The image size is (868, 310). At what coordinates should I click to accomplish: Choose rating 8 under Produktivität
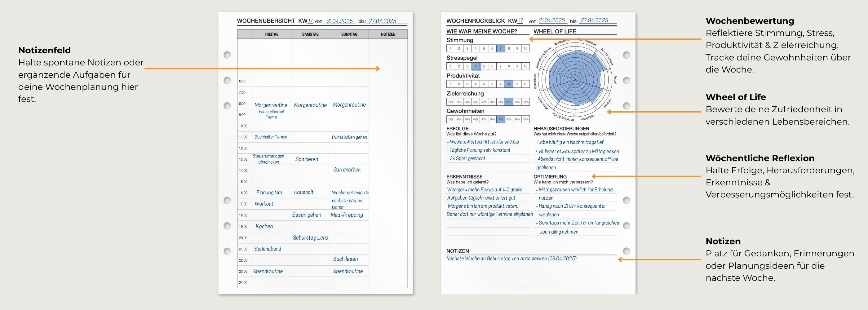(509, 84)
